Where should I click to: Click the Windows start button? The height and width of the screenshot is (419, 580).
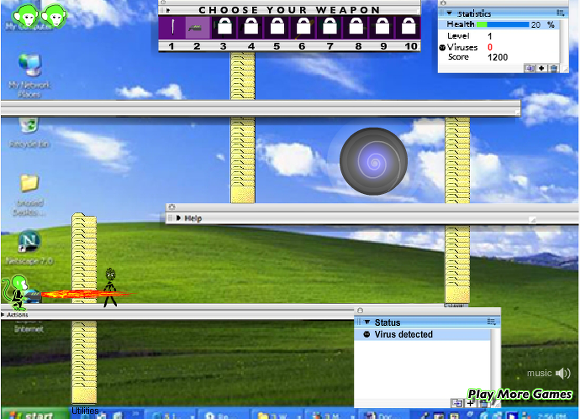click(34, 415)
